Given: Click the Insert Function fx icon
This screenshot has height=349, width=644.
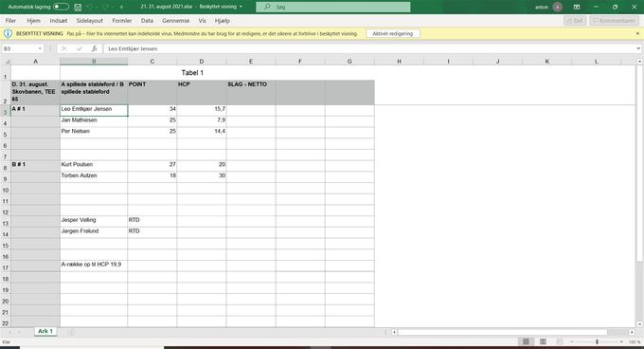Looking at the screenshot, I should (94, 48).
